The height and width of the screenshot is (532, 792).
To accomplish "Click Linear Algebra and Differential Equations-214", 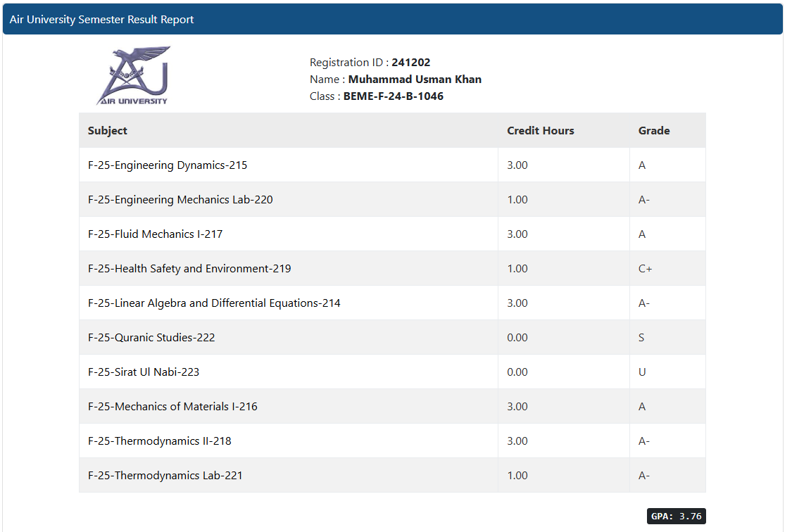I will [214, 303].
